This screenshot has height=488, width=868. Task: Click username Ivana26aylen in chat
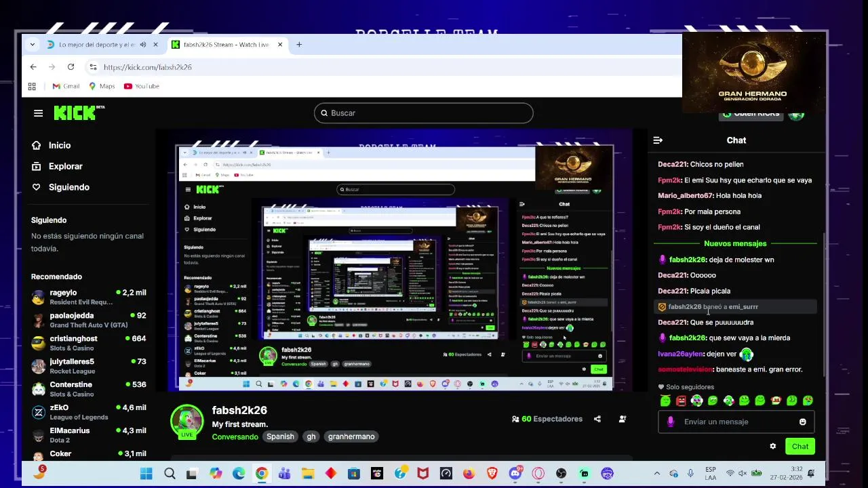click(680, 354)
